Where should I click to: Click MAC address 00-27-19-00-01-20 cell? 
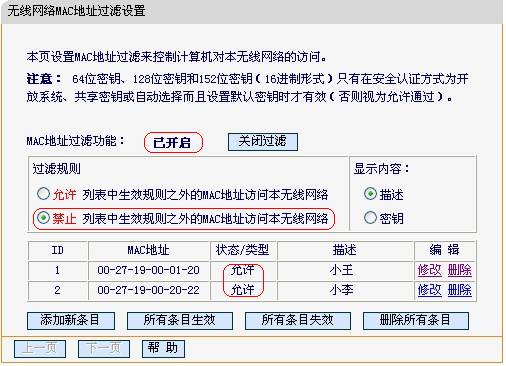point(149,270)
